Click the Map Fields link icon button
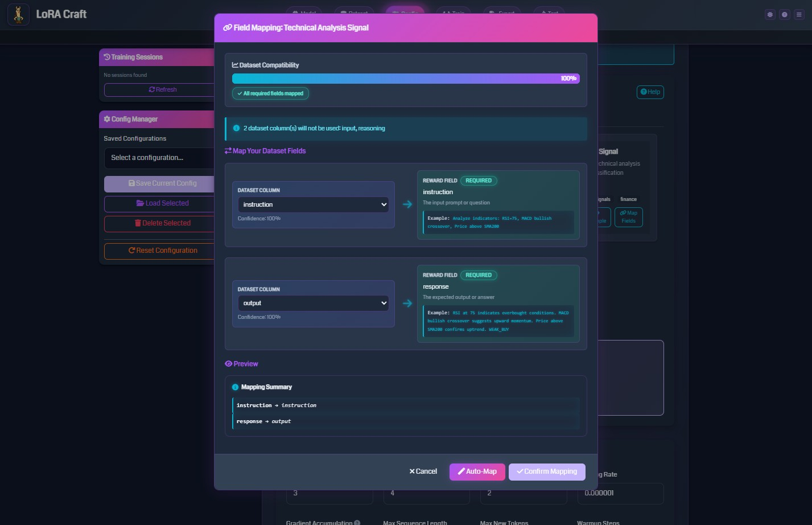 click(628, 217)
